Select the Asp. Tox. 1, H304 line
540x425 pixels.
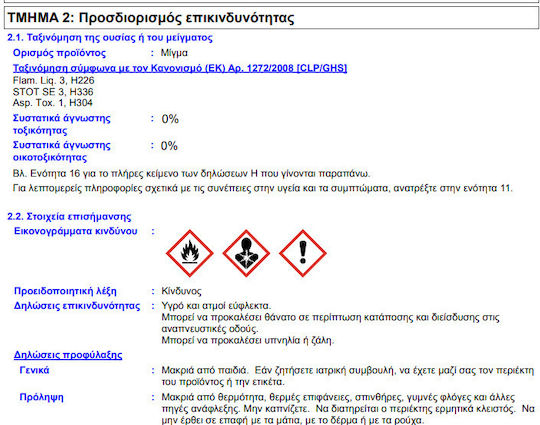click(x=53, y=103)
